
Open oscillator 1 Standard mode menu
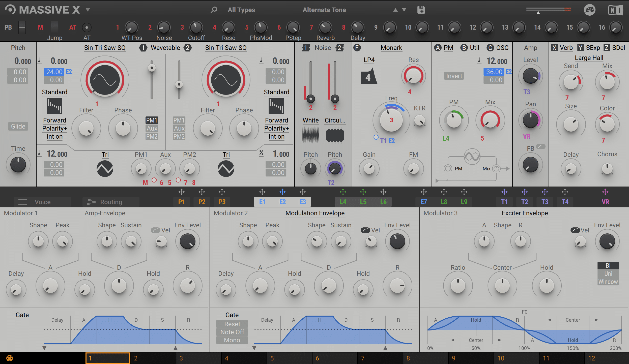pyautogui.click(x=54, y=92)
